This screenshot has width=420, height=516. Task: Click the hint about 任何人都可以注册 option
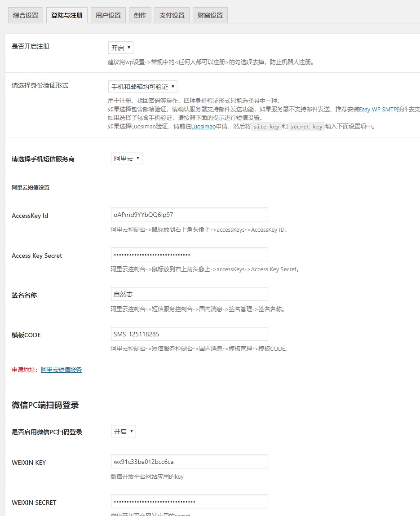point(211,62)
